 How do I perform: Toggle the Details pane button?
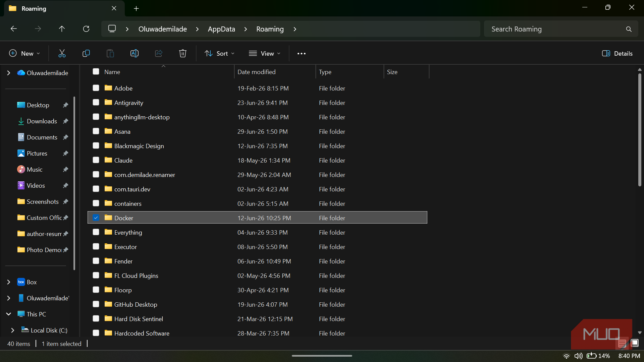coord(617,53)
